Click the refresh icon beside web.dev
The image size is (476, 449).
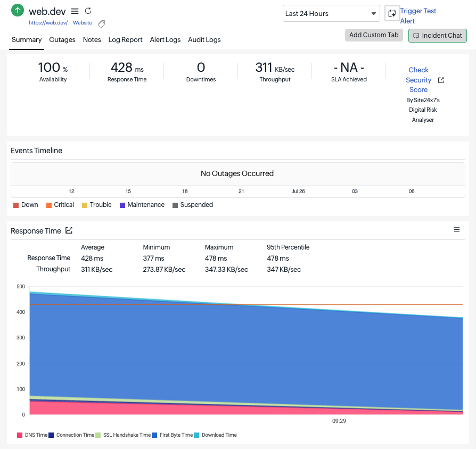(x=88, y=11)
